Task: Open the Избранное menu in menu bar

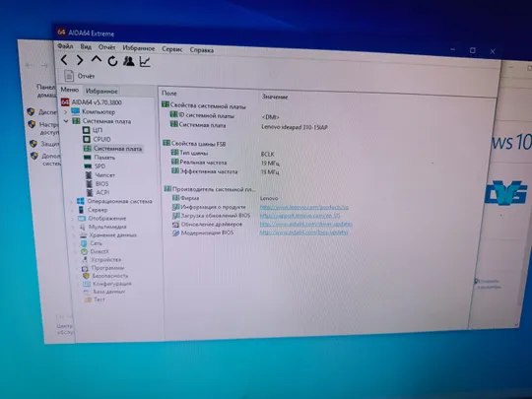Action: (x=139, y=48)
